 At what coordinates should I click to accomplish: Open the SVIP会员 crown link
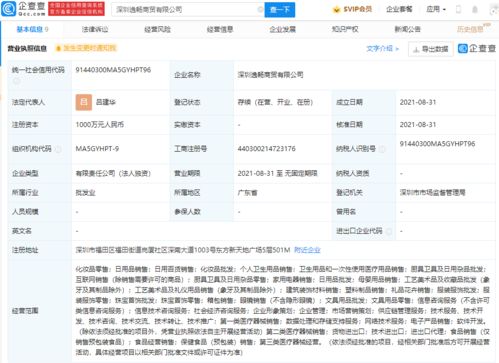[x=353, y=9]
